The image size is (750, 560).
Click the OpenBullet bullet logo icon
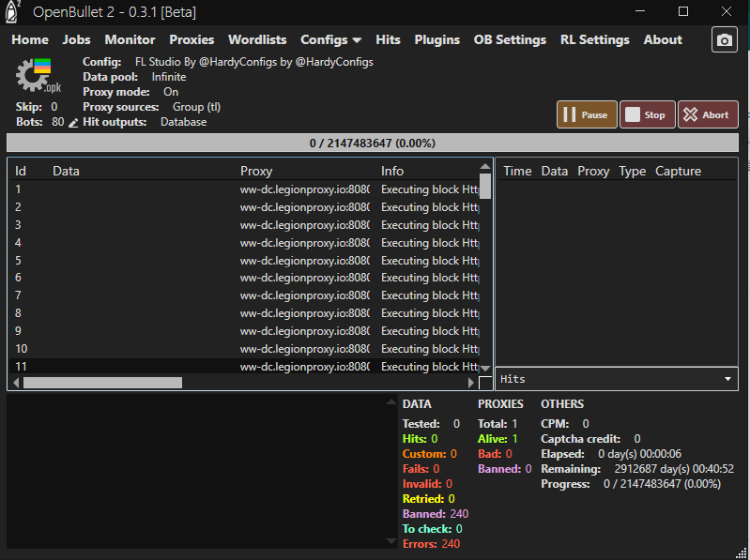click(x=12, y=11)
